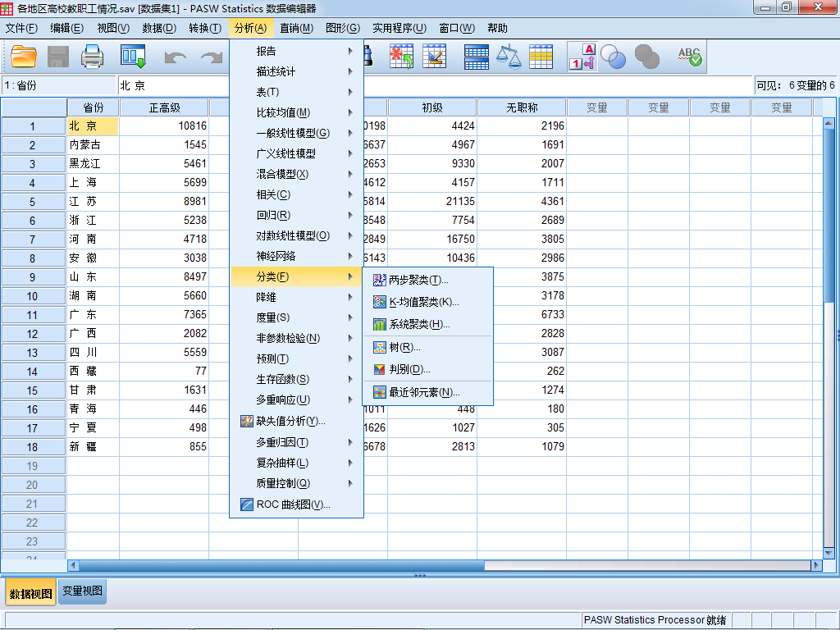The width and height of the screenshot is (840, 630).
Task: Open the 帮助 menu
Action: click(x=497, y=28)
